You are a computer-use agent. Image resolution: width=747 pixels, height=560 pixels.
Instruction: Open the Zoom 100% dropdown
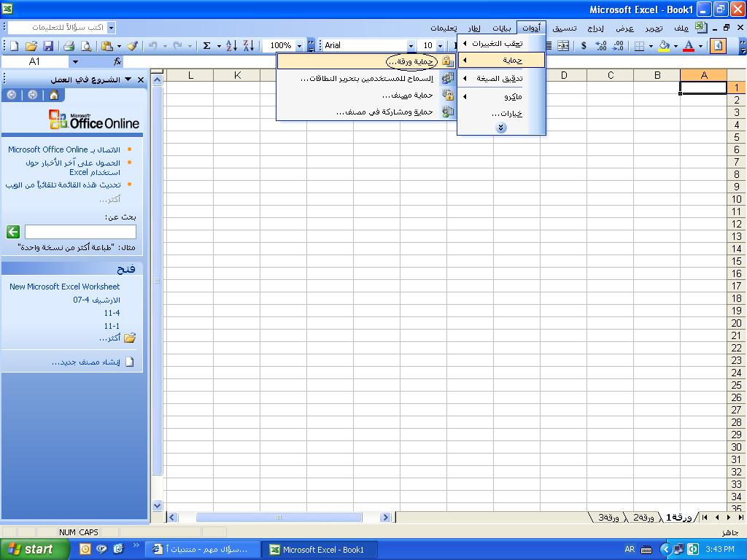coord(299,46)
